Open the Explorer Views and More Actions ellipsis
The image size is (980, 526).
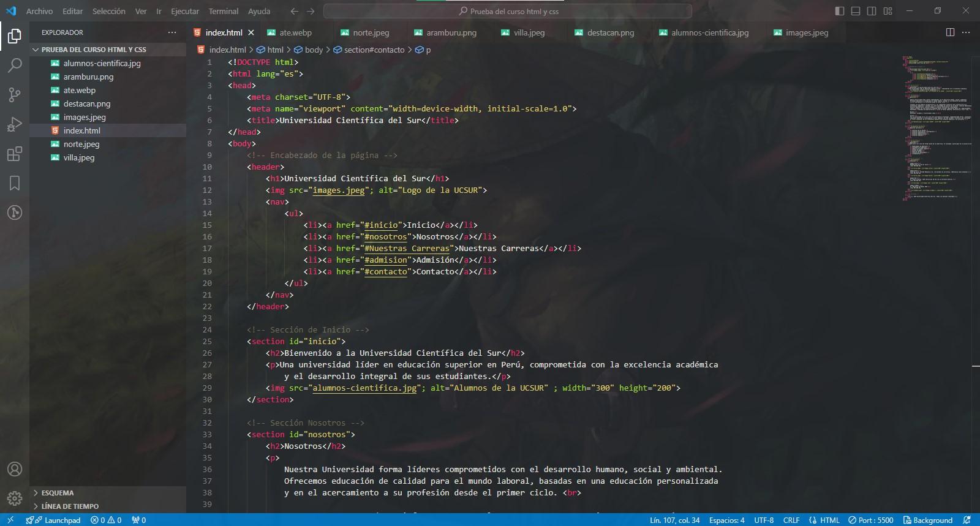(x=172, y=32)
